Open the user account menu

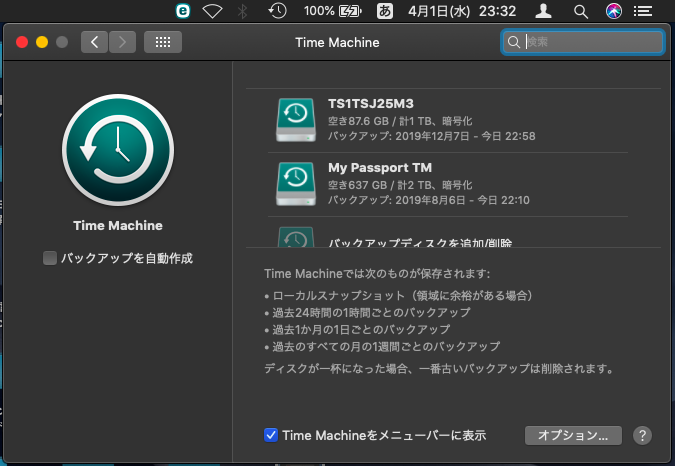544,11
